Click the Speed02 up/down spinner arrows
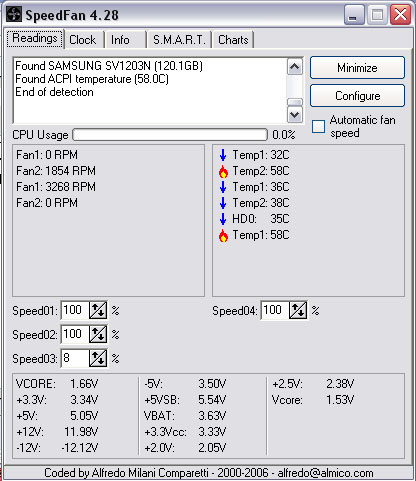416x481 pixels. (98, 334)
